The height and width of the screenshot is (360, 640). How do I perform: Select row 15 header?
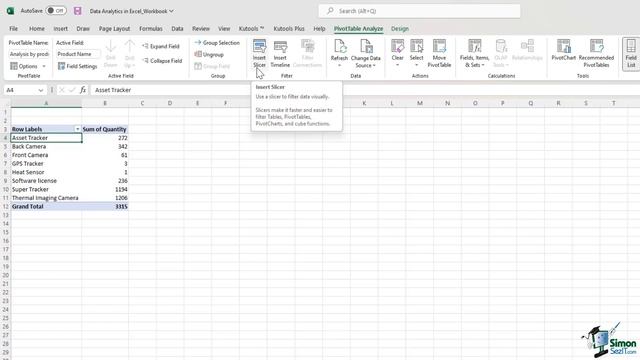coord(5,232)
